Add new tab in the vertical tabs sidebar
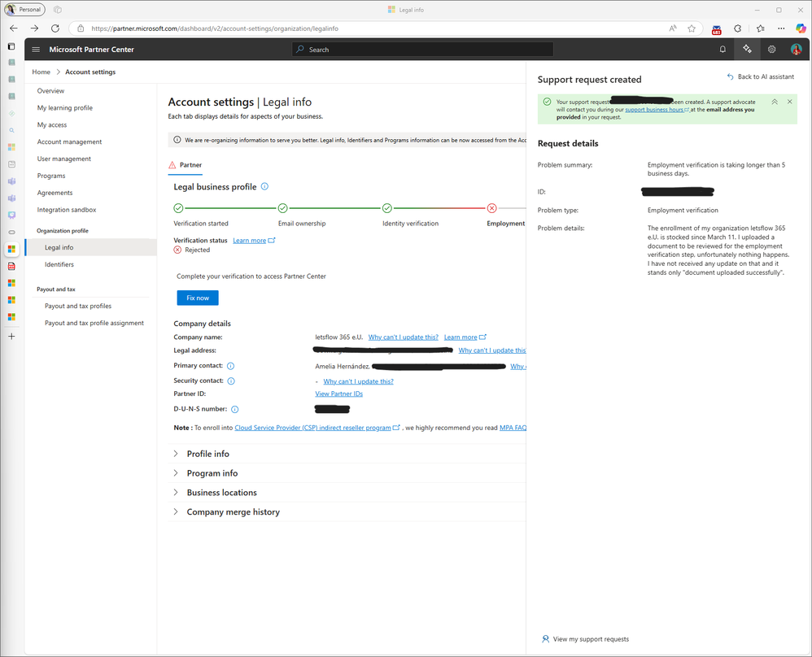This screenshot has width=812, height=657. pyautogui.click(x=11, y=337)
